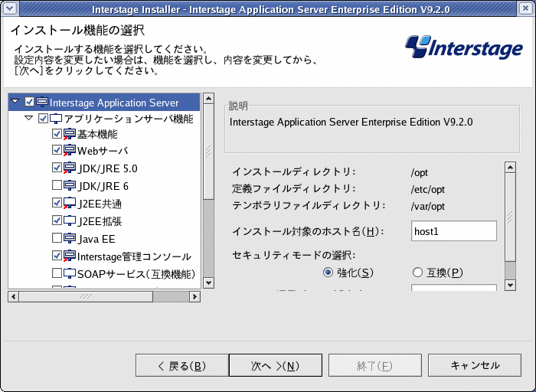Uncheck the J2EE拡張 checkbox
The height and width of the screenshot is (392, 536).
pyautogui.click(x=57, y=220)
